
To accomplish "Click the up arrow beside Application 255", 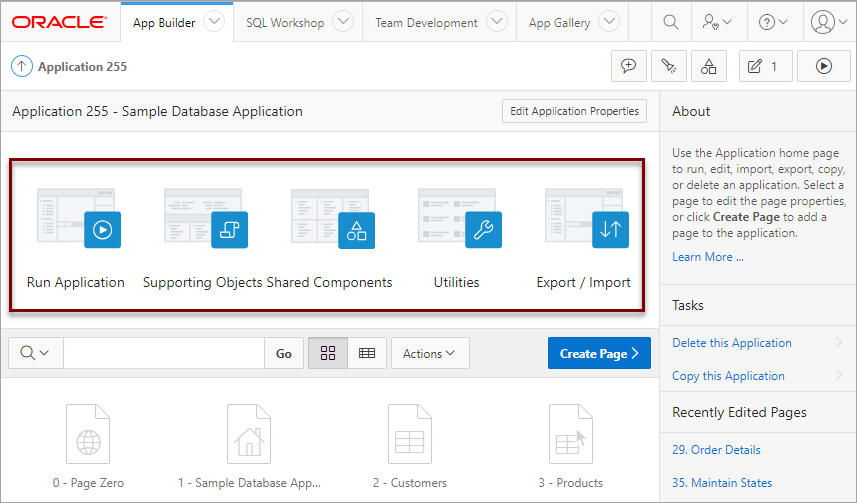I will 22,67.
